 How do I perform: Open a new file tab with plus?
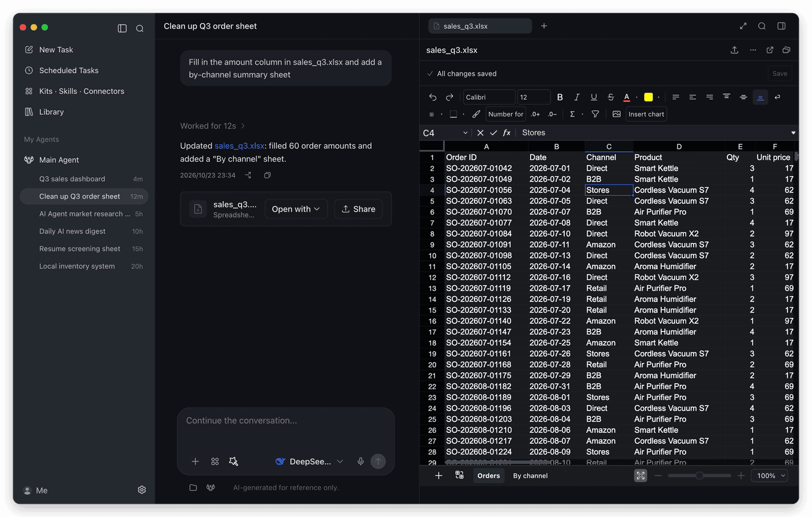click(544, 26)
